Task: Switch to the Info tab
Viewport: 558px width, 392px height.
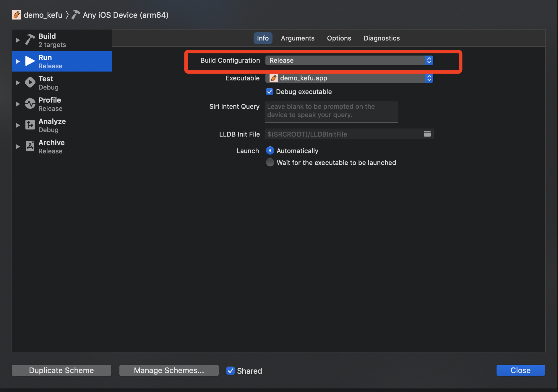Action: [x=263, y=38]
